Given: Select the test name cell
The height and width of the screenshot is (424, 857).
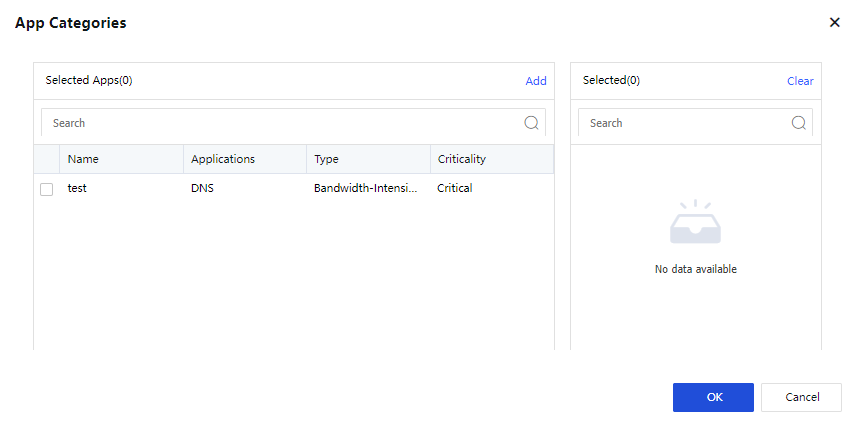Looking at the screenshot, I should 77,188.
